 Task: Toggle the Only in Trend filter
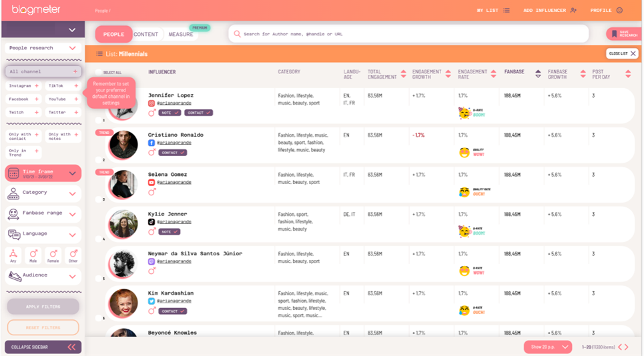pos(23,153)
